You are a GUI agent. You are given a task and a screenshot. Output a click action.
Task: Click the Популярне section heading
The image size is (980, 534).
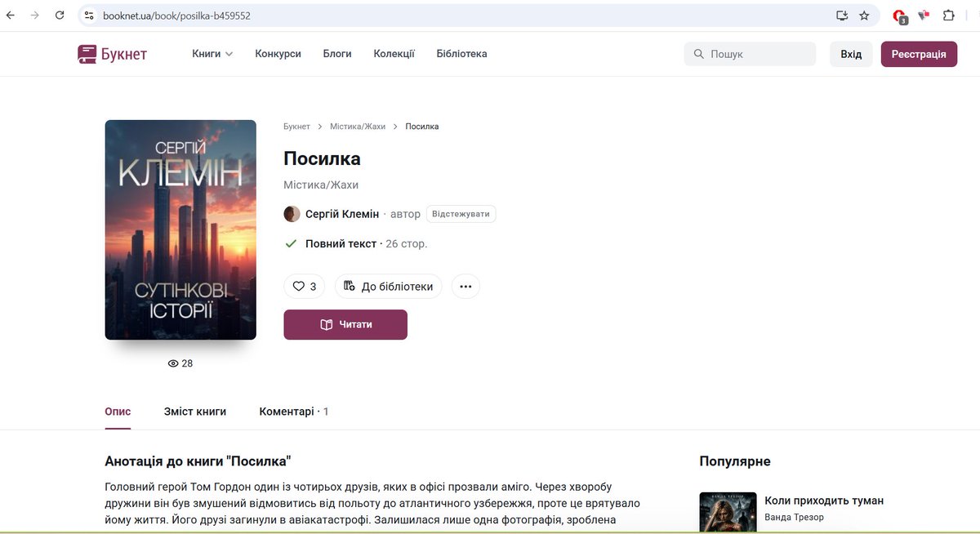tap(735, 461)
